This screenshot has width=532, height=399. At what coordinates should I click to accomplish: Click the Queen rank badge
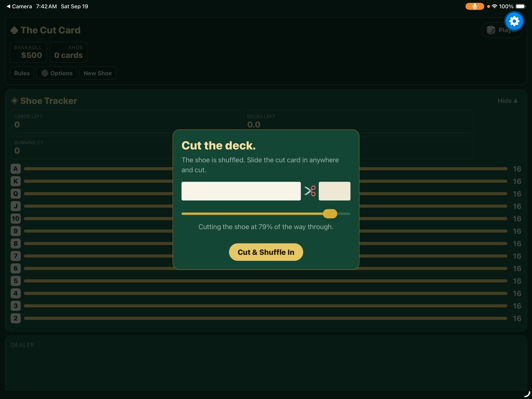tap(16, 194)
